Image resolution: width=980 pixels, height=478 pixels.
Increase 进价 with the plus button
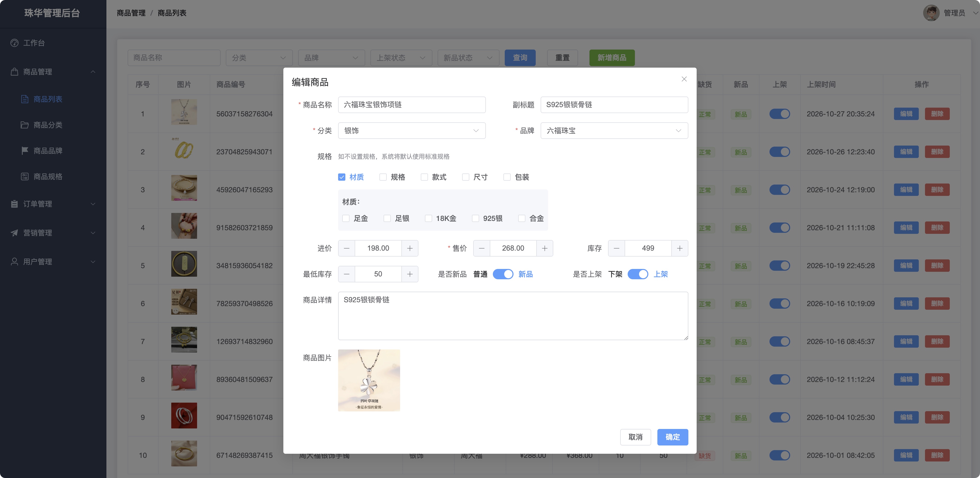410,248
